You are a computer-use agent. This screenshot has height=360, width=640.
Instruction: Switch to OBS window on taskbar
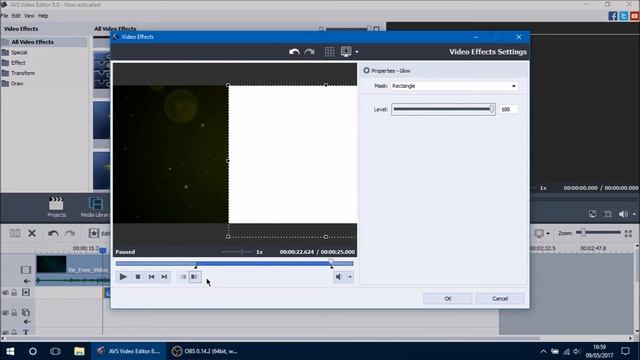[206, 351]
